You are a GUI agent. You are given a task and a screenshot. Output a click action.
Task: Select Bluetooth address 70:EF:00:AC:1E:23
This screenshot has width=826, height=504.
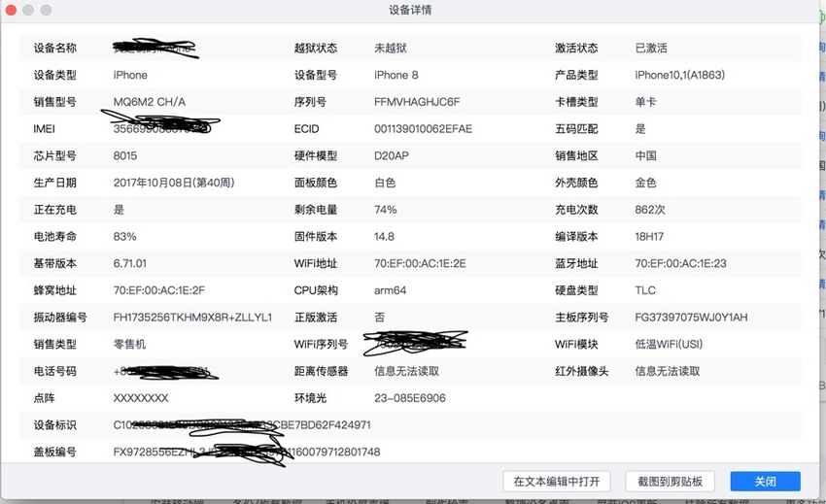(680, 263)
